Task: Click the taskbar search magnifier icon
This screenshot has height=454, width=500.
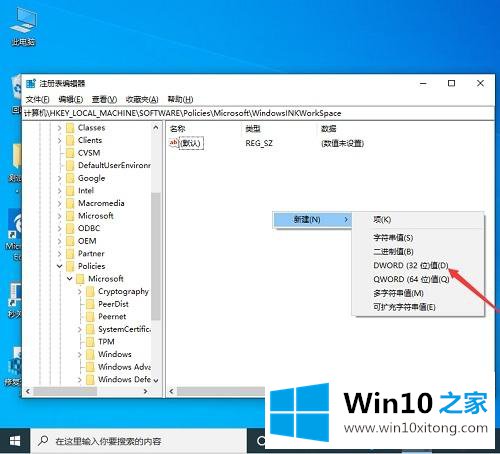Action: [43, 441]
